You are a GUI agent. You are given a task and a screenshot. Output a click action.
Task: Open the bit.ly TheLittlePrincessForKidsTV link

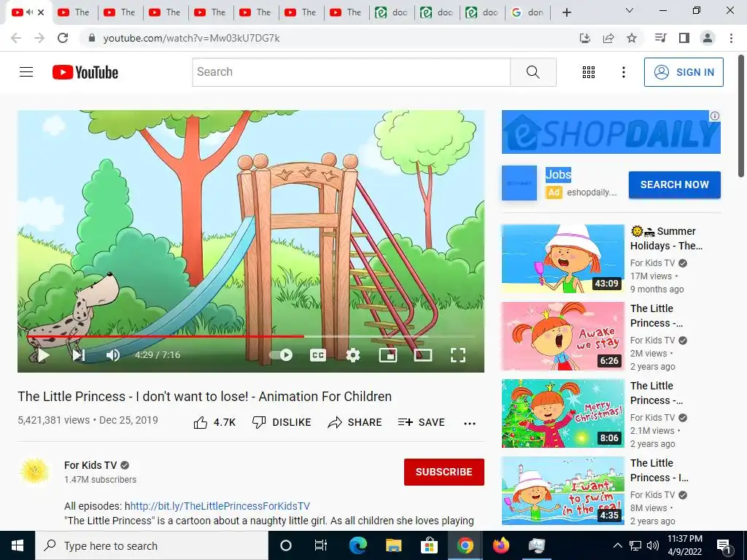click(x=220, y=506)
